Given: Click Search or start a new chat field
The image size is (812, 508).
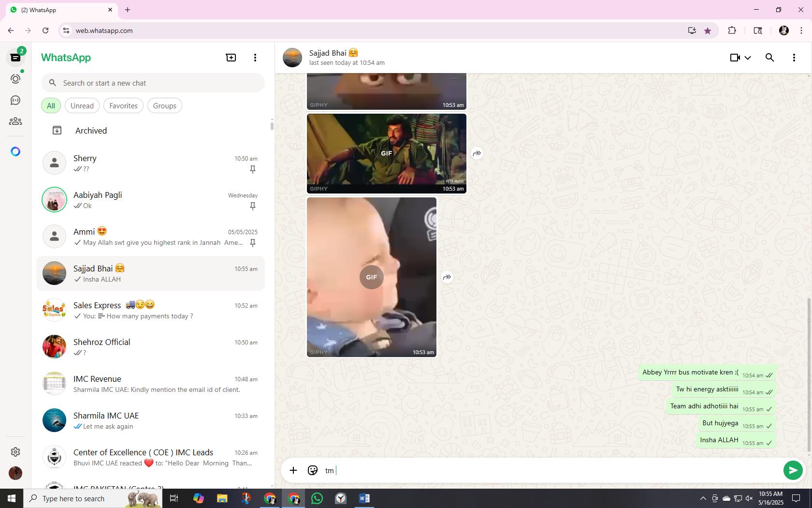Looking at the screenshot, I should point(153,83).
